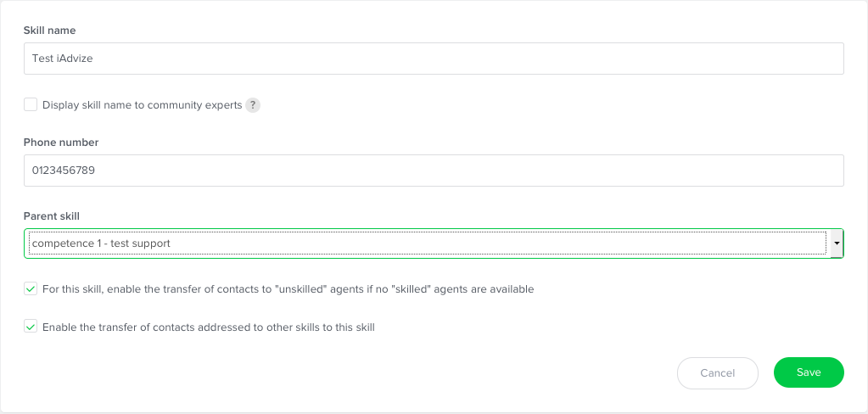Open the 'competence 1 - test support' combo box
Viewport: 868px width, 414px height.
tap(424, 243)
